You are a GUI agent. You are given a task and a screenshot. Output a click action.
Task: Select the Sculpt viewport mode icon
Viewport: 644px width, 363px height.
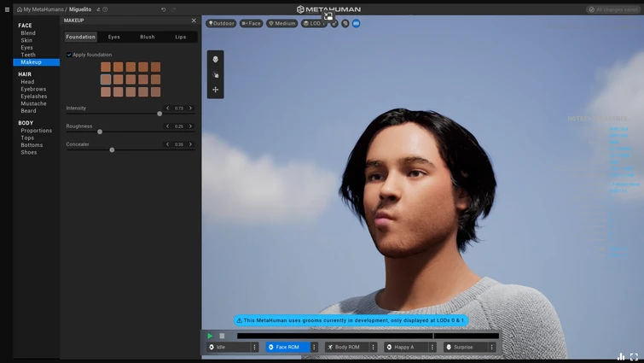pos(216,75)
